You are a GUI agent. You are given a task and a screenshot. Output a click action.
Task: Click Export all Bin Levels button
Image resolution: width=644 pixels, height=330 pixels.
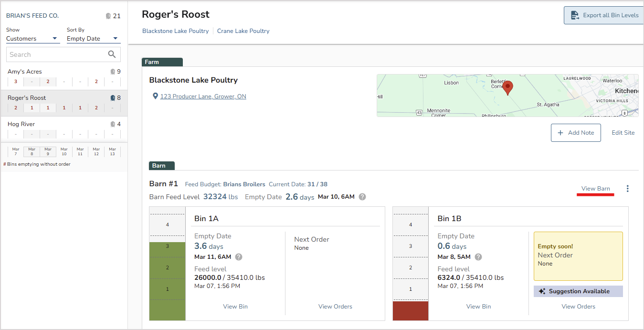pyautogui.click(x=604, y=15)
